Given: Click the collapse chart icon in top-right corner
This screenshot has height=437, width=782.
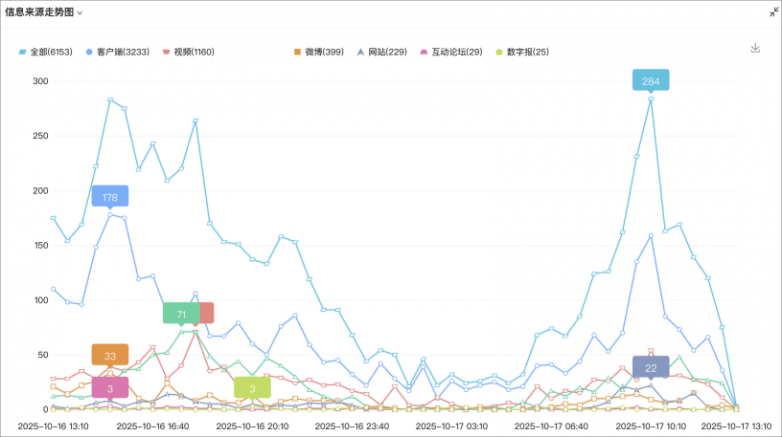Looking at the screenshot, I should pyautogui.click(x=771, y=11).
